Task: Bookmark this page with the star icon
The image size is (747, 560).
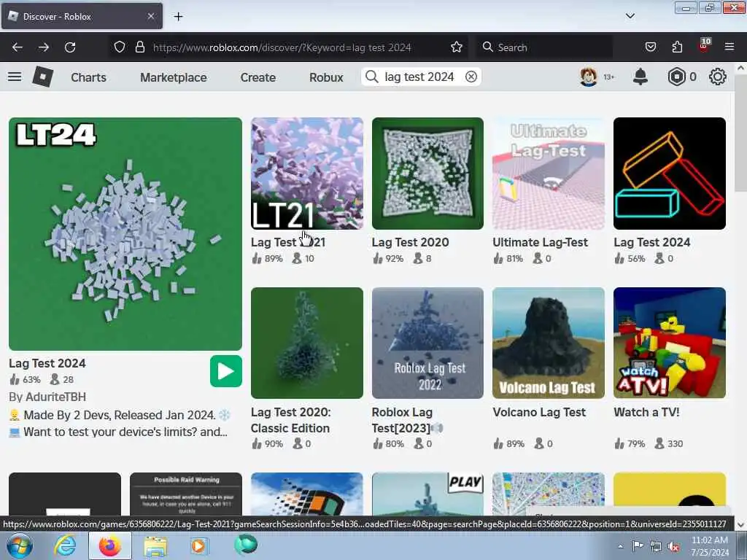Action: click(457, 47)
